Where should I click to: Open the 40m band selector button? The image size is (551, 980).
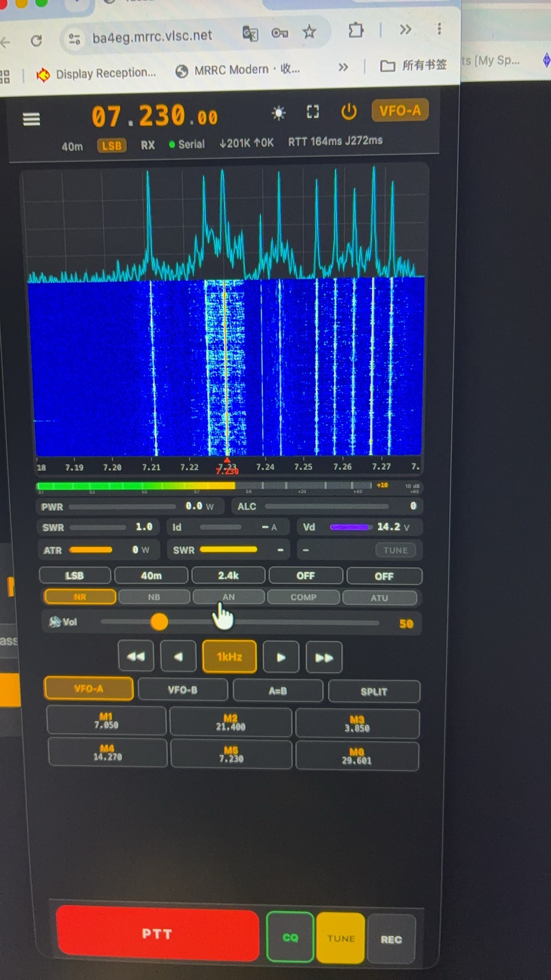point(151,575)
